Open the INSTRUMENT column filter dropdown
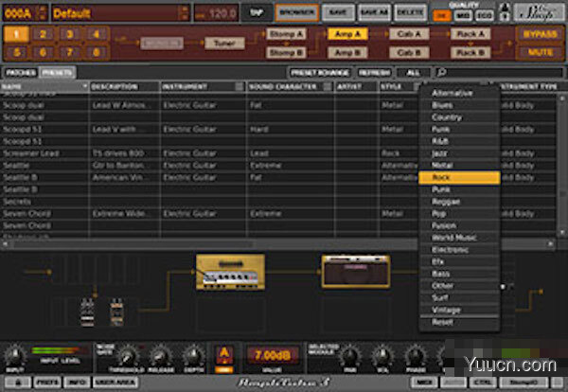The width and height of the screenshot is (568, 392). pos(240,86)
